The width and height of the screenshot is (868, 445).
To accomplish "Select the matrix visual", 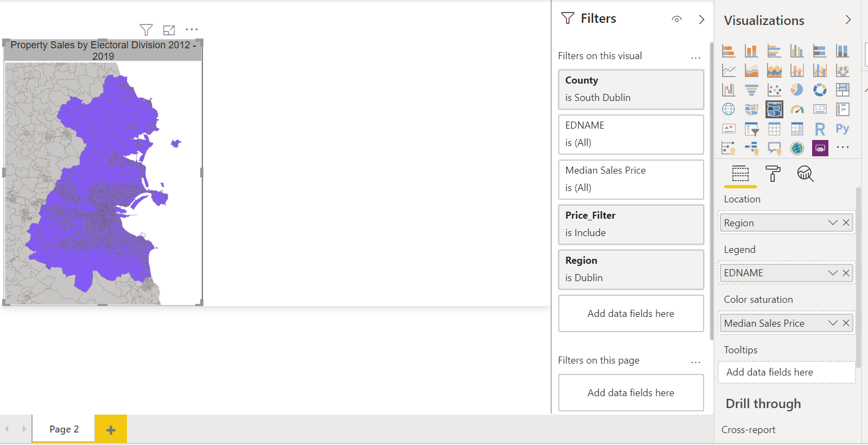I will pyautogui.click(x=797, y=129).
